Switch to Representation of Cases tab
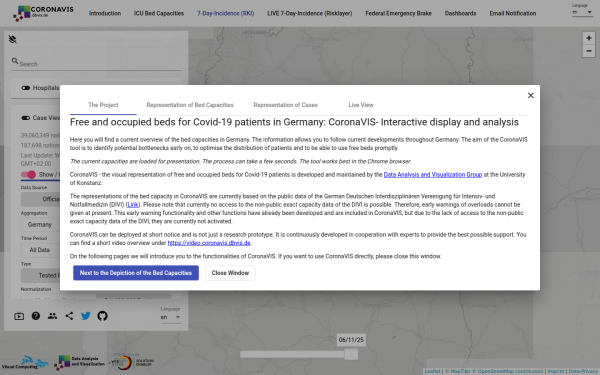Viewport: 600px width, 375px height. coord(285,105)
